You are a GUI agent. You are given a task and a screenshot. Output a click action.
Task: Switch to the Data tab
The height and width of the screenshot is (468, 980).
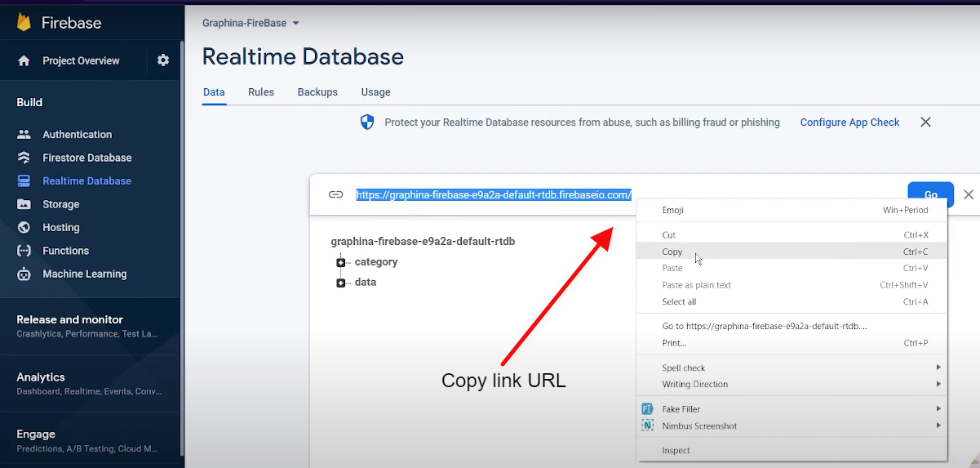tap(214, 92)
